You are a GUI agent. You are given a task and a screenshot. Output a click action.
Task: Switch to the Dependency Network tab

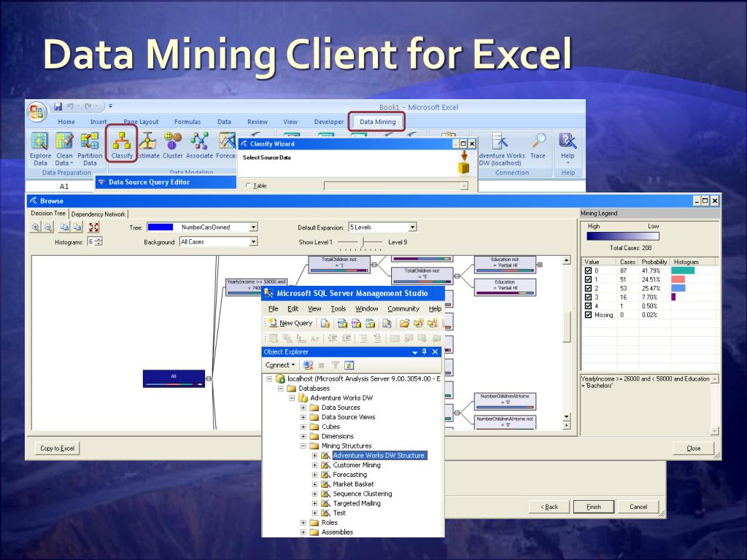(98, 214)
